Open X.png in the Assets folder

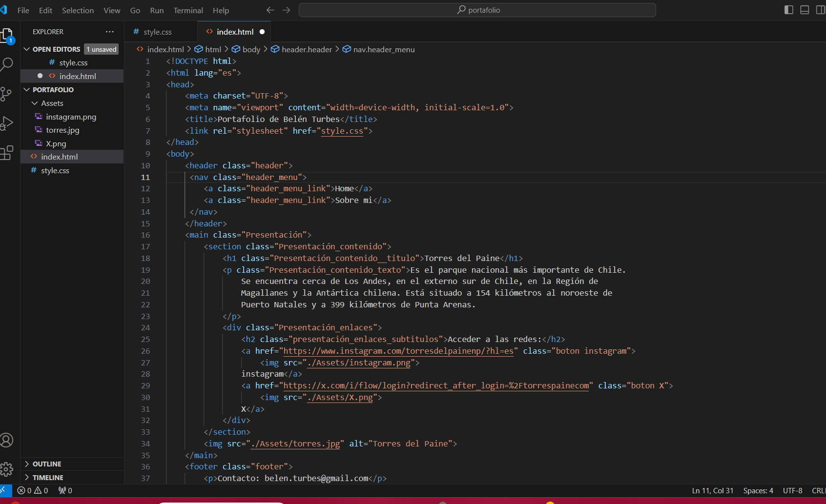coord(56,144)
